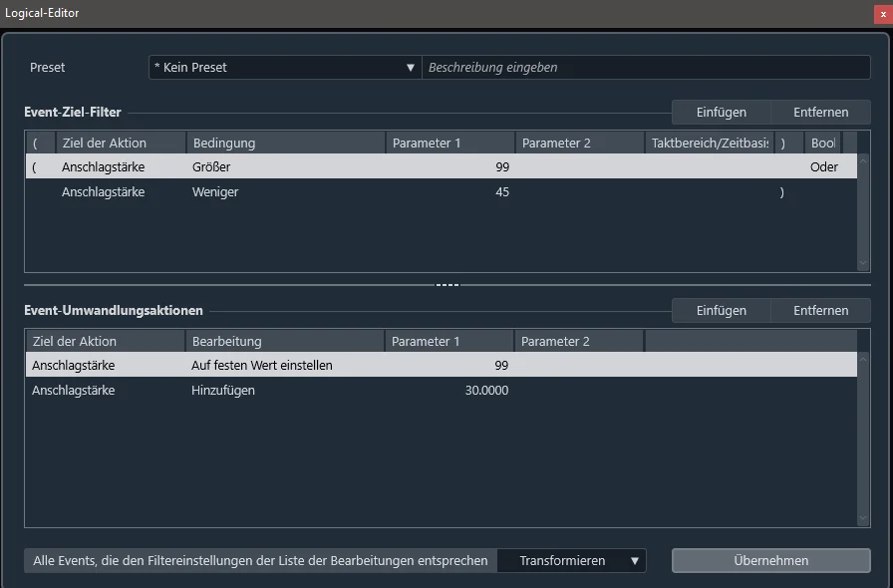The width and height of the screenshot is (893, 588).
Task: Click Anschlagstärke in the Hinzufügen row
Action: point(106,391)
